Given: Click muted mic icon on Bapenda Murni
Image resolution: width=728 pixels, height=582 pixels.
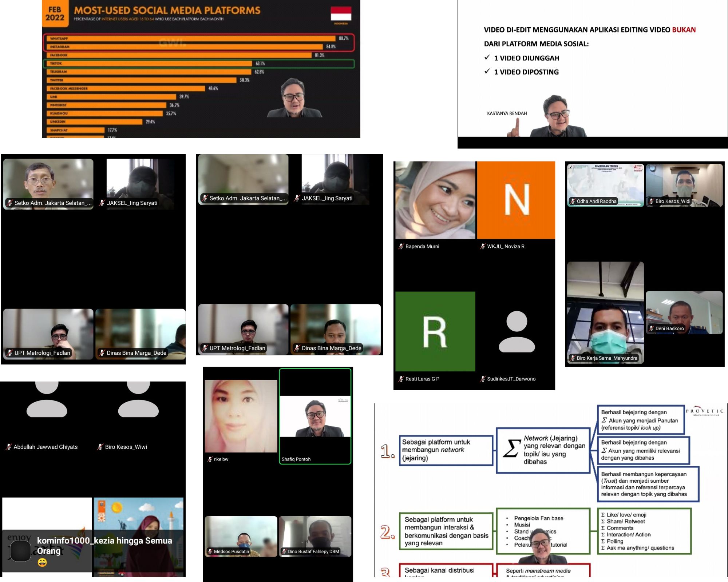Looking at the screenshot, I should click(401, 246).
